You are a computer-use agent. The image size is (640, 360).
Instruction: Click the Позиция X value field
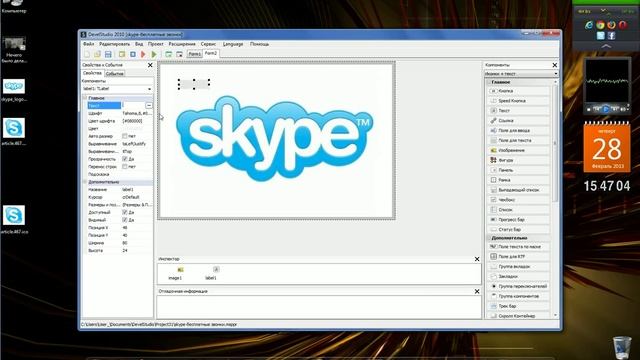137,227
